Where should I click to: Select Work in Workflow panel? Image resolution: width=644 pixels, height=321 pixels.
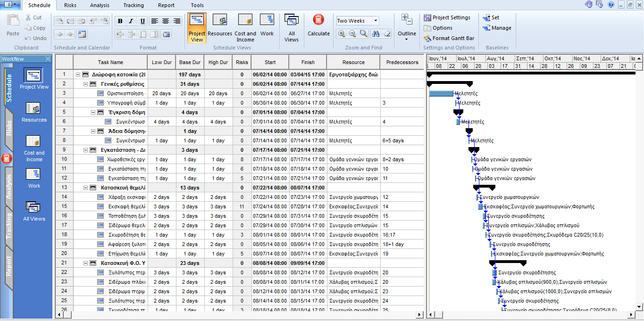tap(34, 178)
